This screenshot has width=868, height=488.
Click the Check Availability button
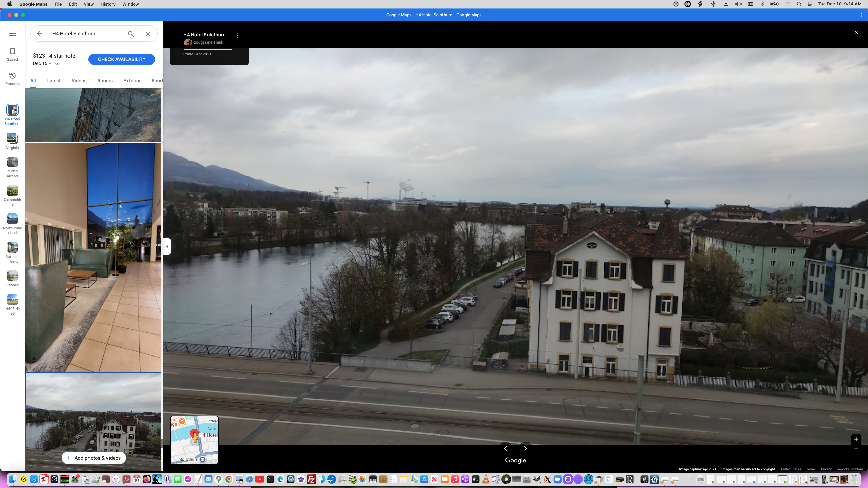coord(121,59)
